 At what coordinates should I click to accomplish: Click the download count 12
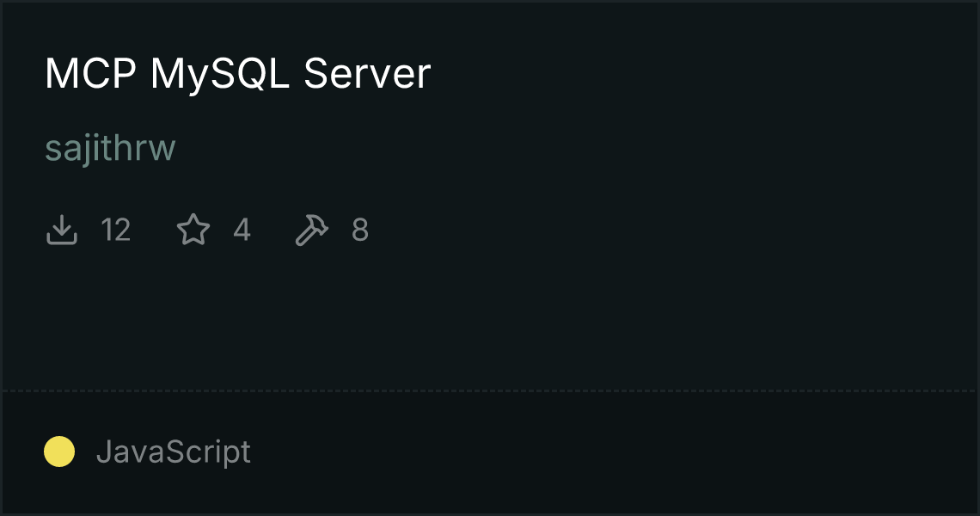pyautogui.click(x=116, y=230)
